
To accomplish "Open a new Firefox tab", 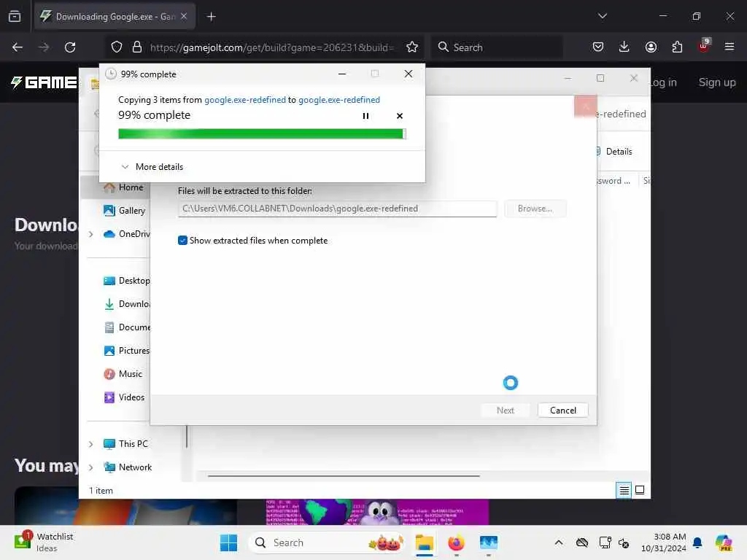I will point(211,17).
